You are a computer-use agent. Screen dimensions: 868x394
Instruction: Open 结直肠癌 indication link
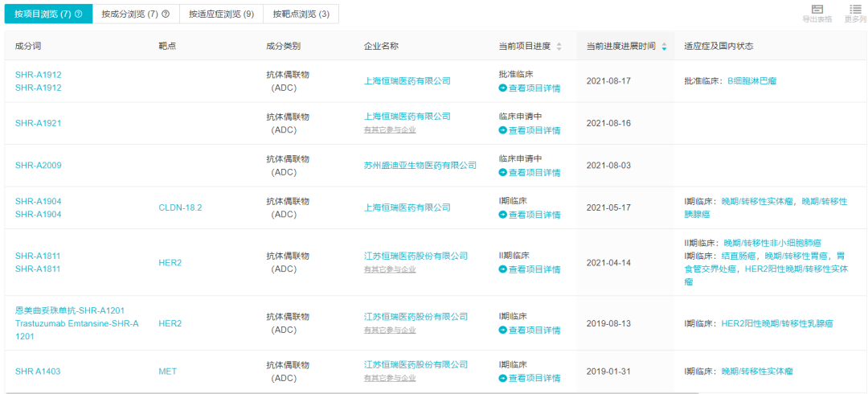[739, 256]
